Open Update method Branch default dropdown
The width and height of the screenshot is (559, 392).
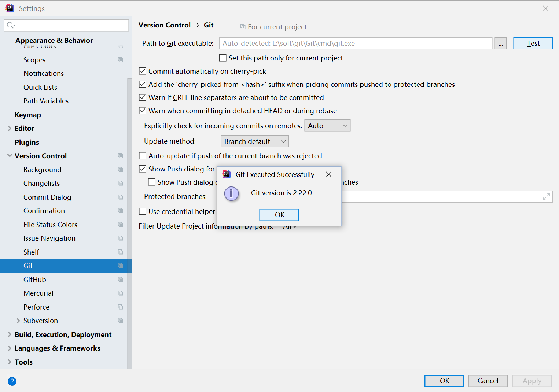[x=255, y=141]
